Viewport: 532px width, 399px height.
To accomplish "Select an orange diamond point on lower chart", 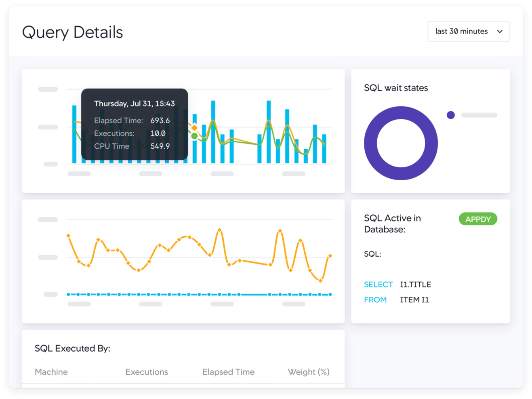I will [x=220, y=230].
